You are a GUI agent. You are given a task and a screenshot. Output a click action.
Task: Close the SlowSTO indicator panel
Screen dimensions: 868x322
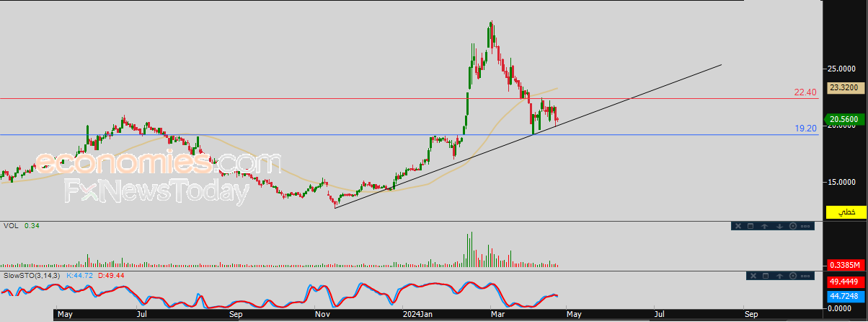[753, 276]
